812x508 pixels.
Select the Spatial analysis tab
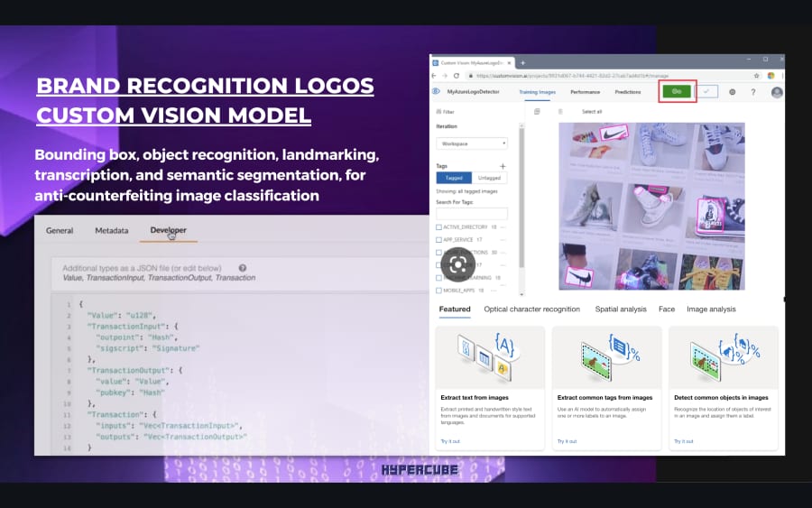[621, 309]
